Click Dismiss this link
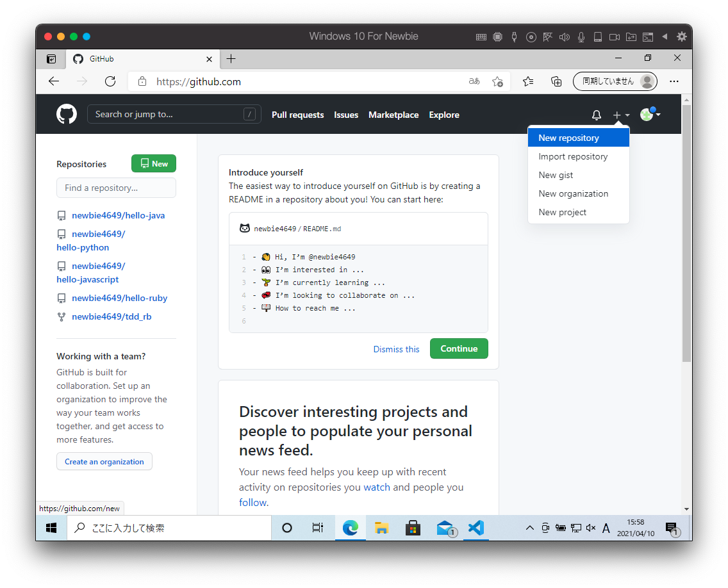Image resolution: width=728 pixels, height=588 pixels. click(396, 349)
